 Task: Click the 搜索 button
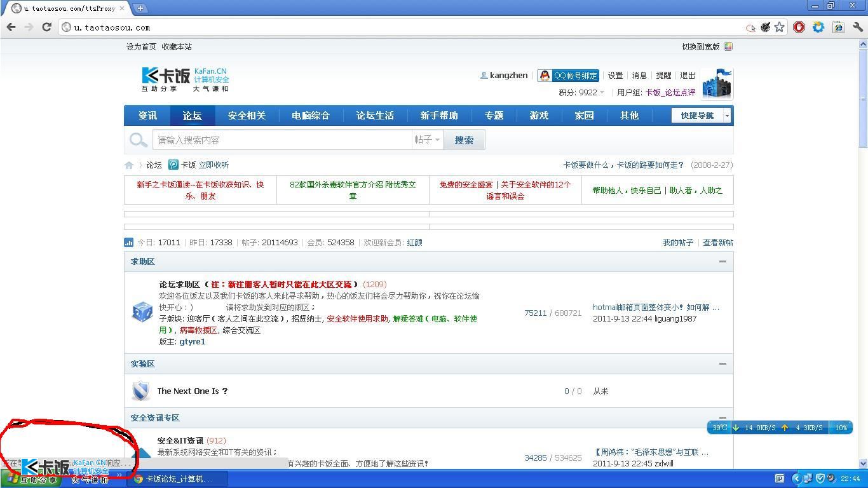pos(464,140)
